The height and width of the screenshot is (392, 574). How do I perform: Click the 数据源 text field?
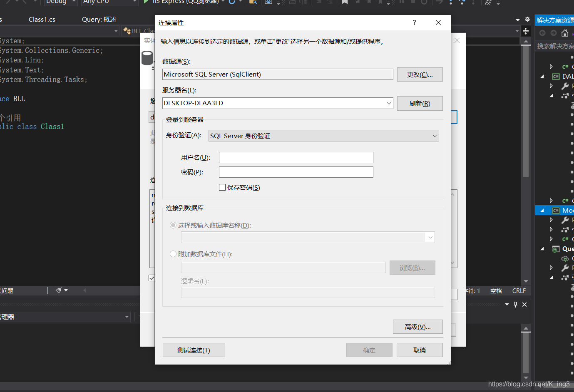pyautogui.click(x=278, y=74)
